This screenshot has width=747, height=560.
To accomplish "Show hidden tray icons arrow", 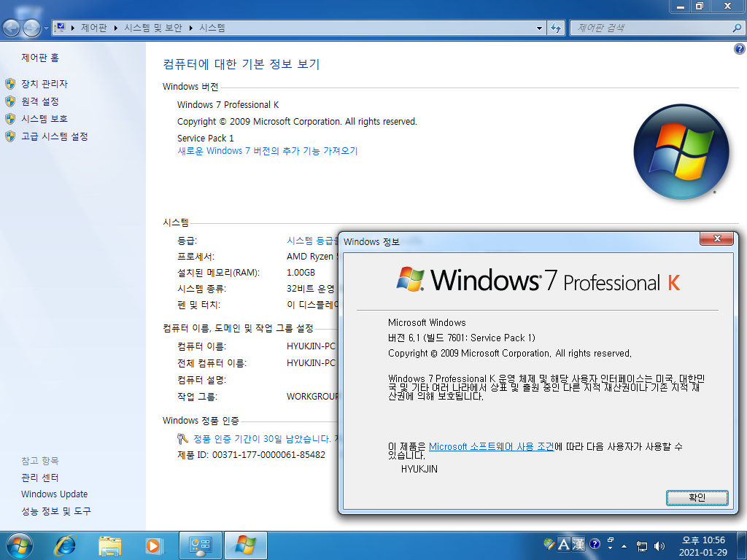I will point(624,546).
